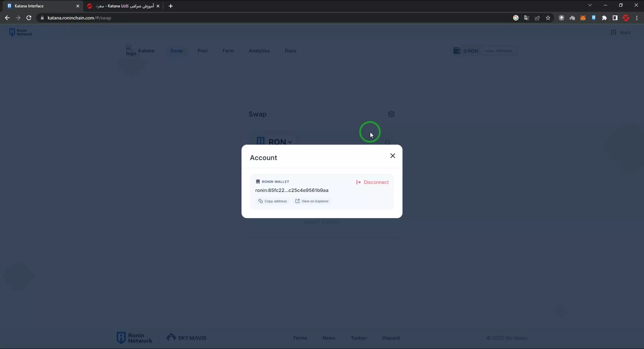Open the Docs link in navigation
This screenshot has height=349, width=644.
[x=290, y=51]
